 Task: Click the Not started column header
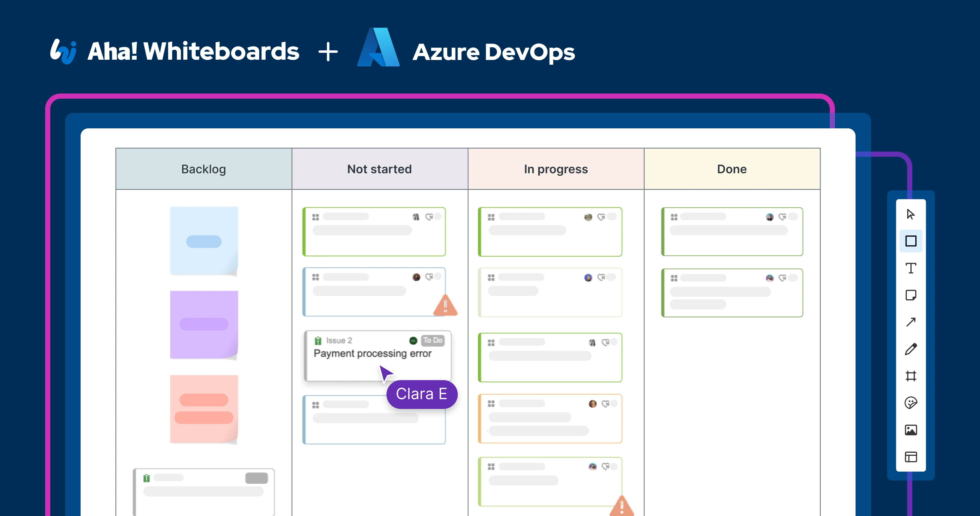379,169
